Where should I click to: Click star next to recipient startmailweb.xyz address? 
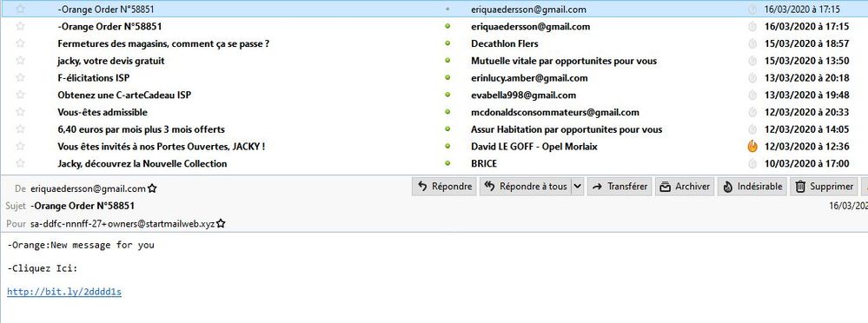221,223
